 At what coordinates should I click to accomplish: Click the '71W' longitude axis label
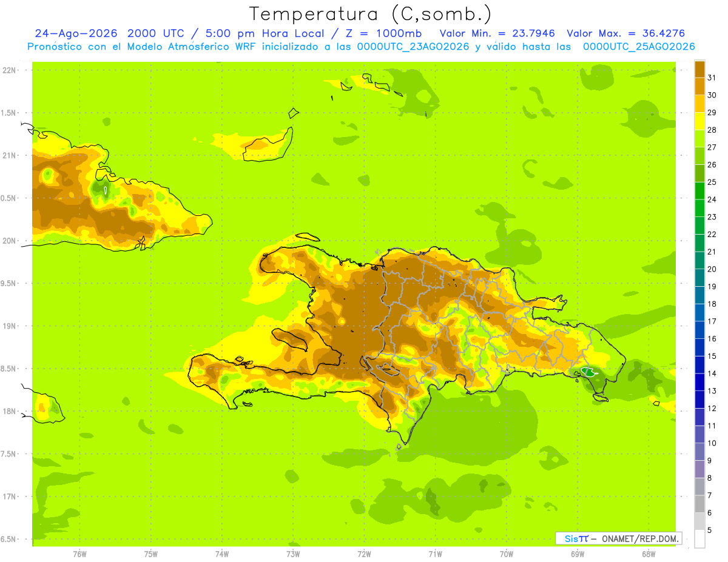[x=435, y=554]
